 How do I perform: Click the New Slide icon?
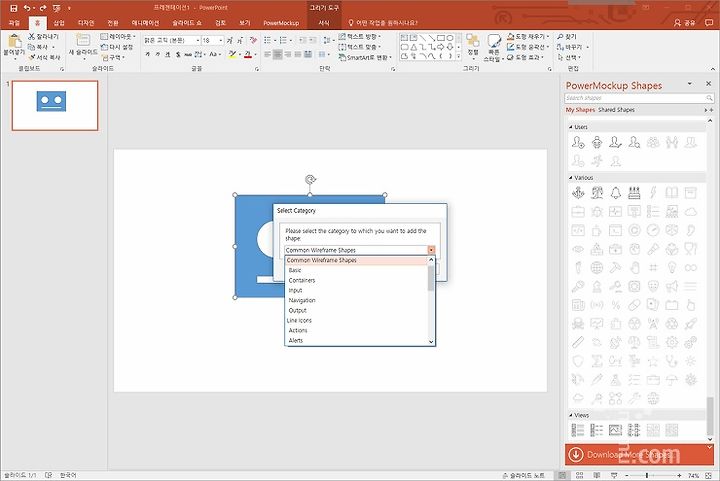click(x=83, y=40)
